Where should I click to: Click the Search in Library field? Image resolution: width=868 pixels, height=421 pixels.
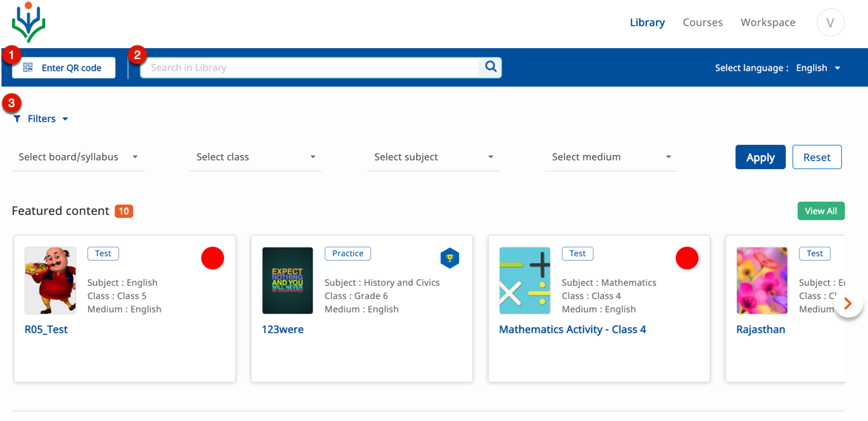(311, 67)
